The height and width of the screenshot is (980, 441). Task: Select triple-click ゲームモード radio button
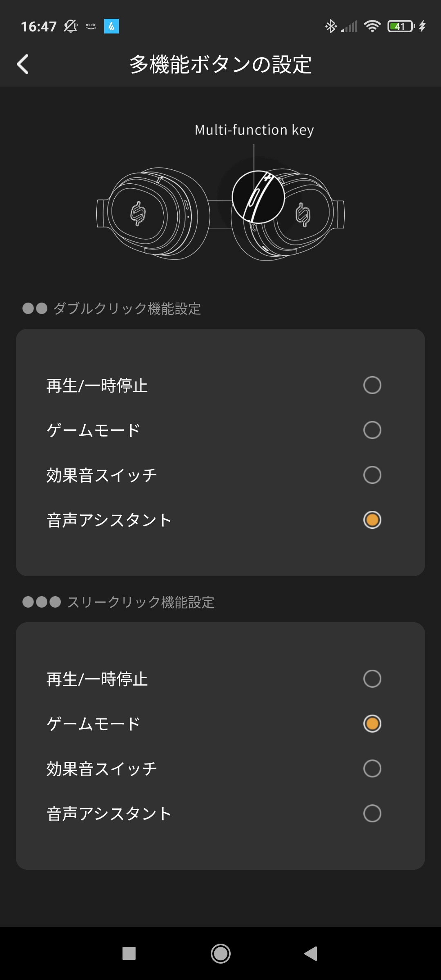(372, 724)
